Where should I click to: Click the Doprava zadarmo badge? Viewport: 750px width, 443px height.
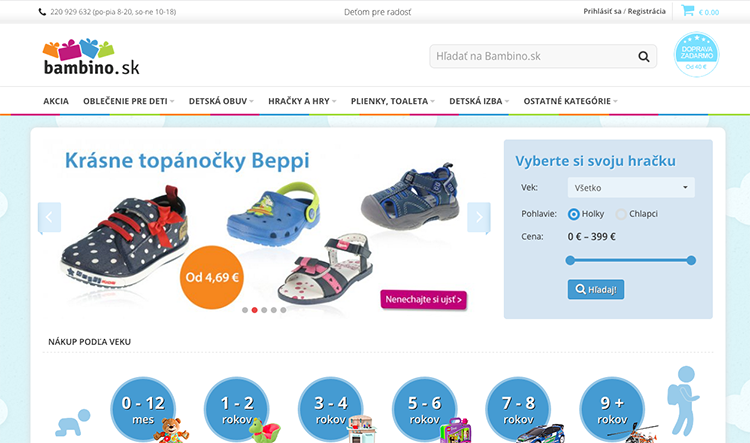[x=696, y=55]
